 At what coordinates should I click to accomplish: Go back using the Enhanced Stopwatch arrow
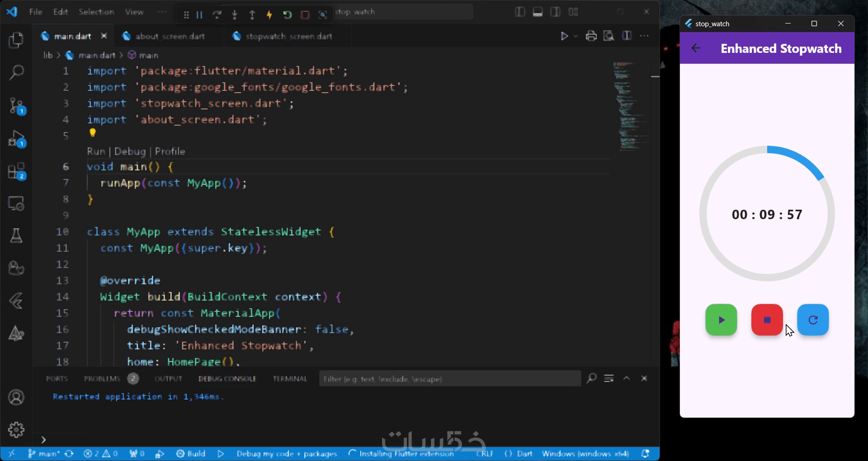tap(696, 48)
